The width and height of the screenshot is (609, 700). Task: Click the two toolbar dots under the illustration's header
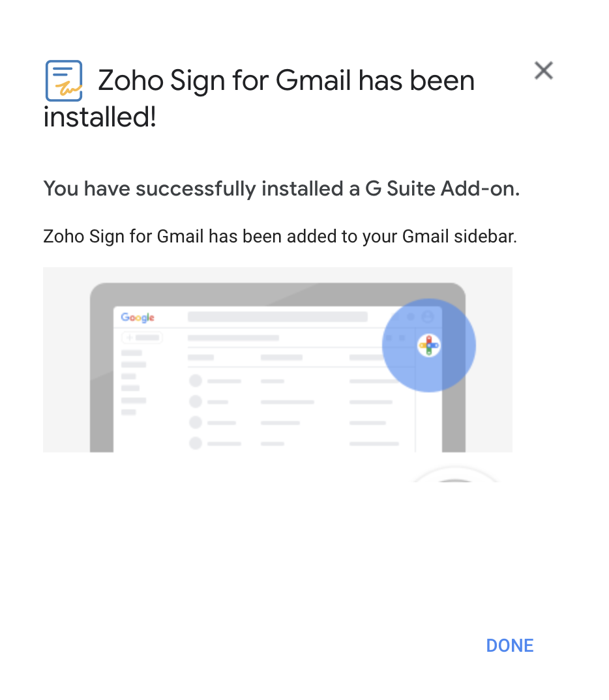click(395, 338)
